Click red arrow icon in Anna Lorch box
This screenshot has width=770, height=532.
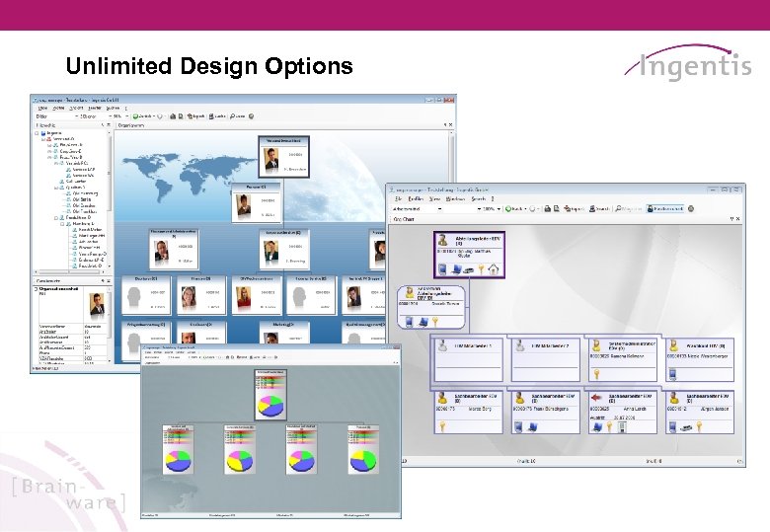coord(596,397)
